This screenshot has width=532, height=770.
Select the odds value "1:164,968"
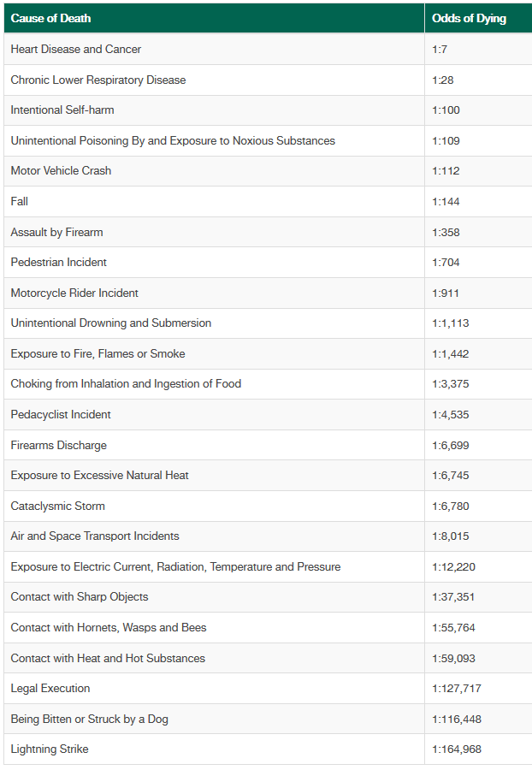pyautogui.click(x=457, y=749)
